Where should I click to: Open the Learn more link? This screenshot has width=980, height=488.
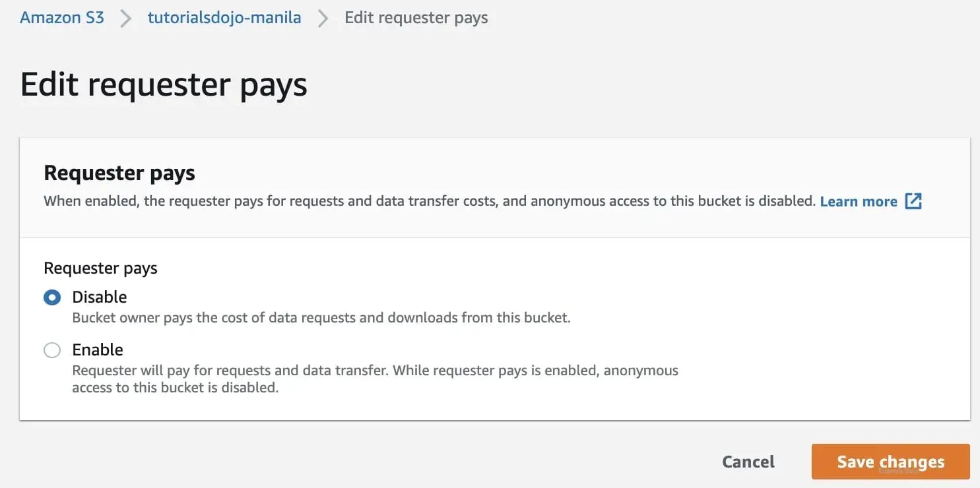tap(859, 201)
